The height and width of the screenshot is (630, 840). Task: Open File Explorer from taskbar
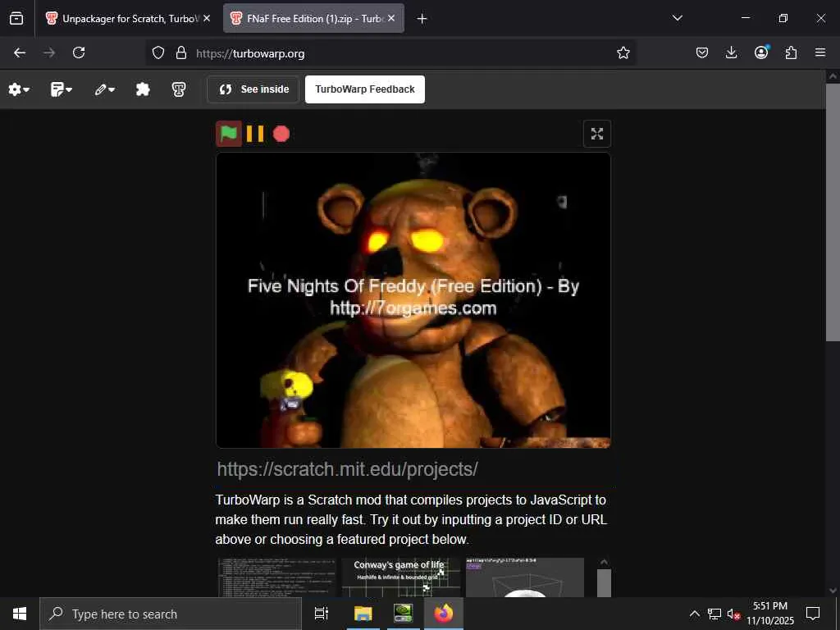click(x=363, y=614)
